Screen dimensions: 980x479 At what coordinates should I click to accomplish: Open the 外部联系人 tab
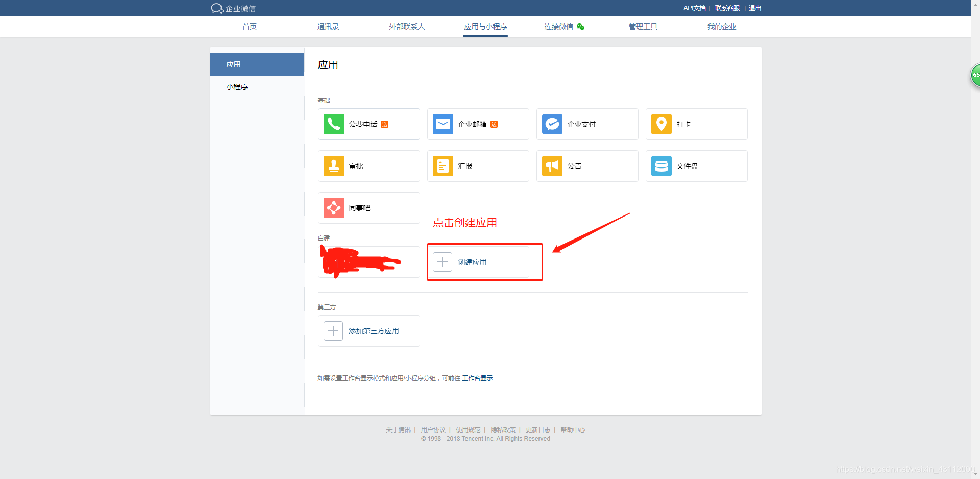point(407,27)
